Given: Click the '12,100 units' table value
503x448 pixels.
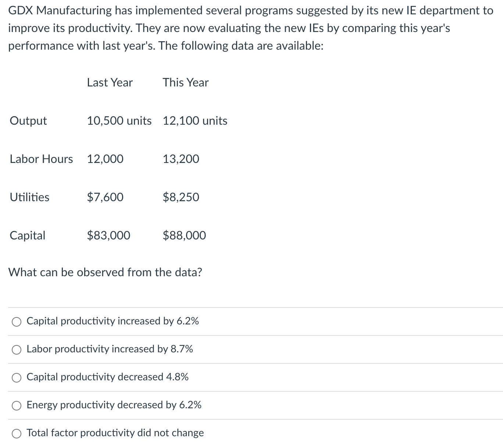Looking at the screenshot, I should 195,121.
